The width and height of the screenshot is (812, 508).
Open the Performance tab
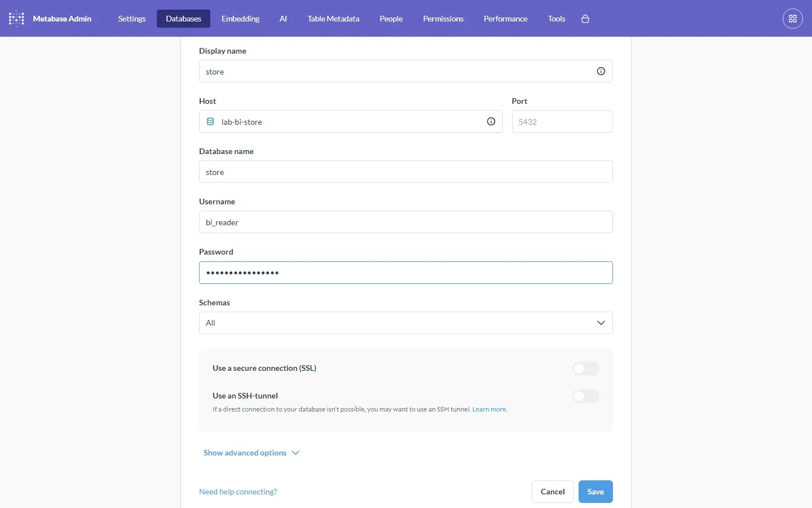[x=506, y=19]
